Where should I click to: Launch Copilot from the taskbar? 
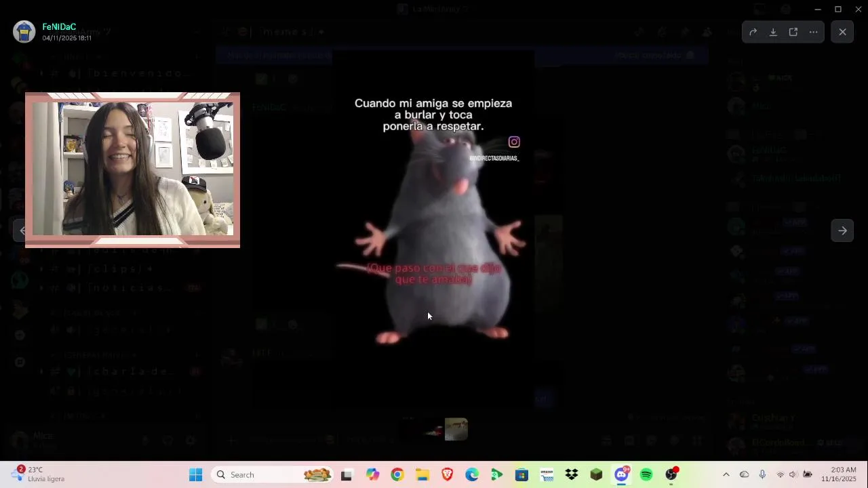pyautogui.click(x=372, y=474)
